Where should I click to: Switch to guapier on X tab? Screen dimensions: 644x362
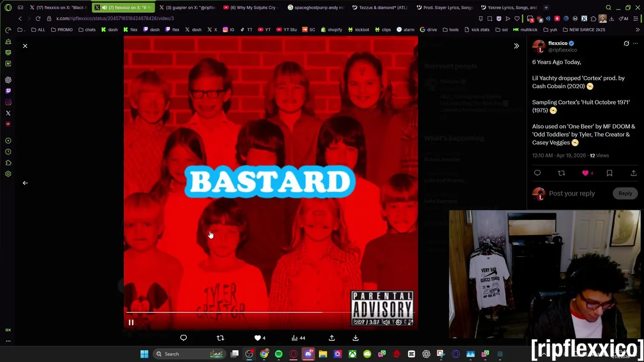(x=187, y=8)
